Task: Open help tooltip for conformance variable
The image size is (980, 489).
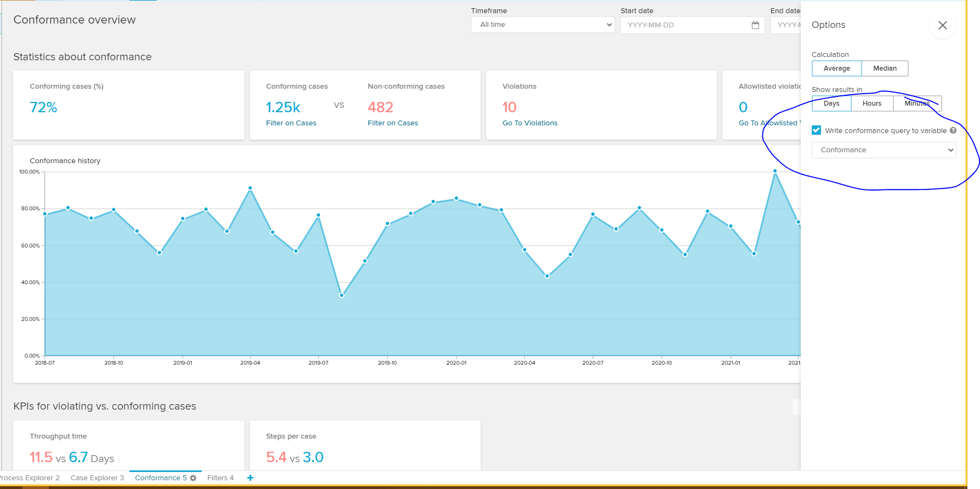Action: point(953,130)
